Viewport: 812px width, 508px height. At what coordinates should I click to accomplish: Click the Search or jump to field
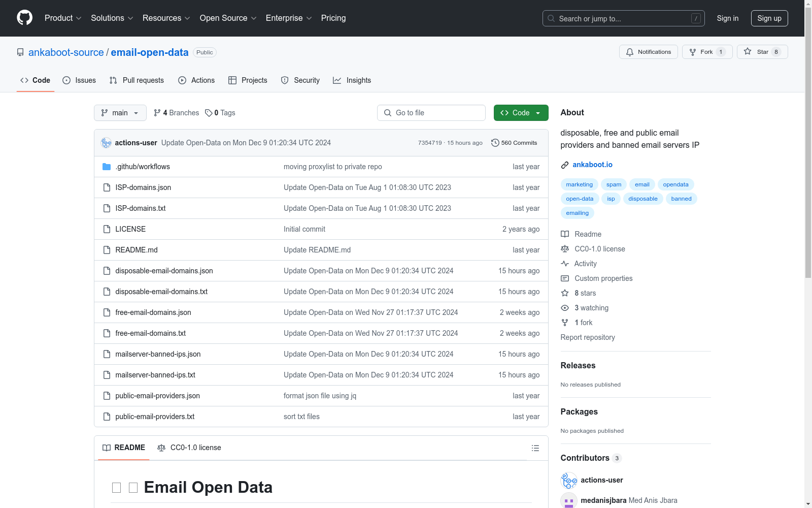[624, 18]
